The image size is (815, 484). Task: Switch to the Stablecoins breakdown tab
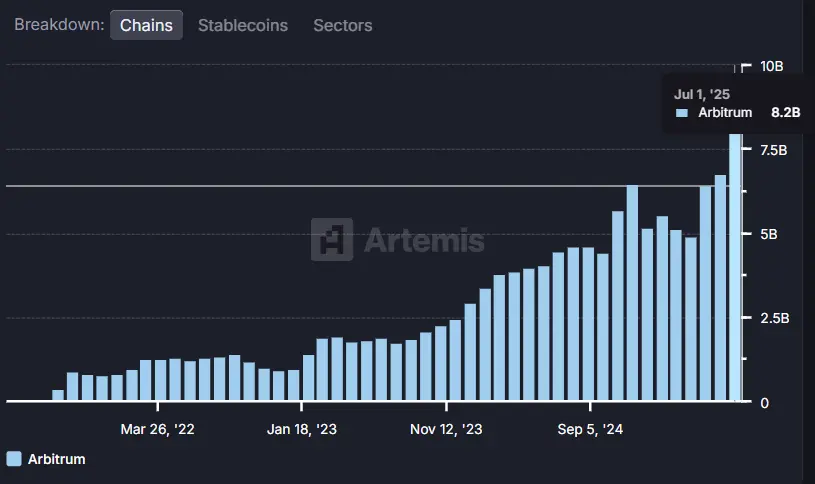(243, 25)
